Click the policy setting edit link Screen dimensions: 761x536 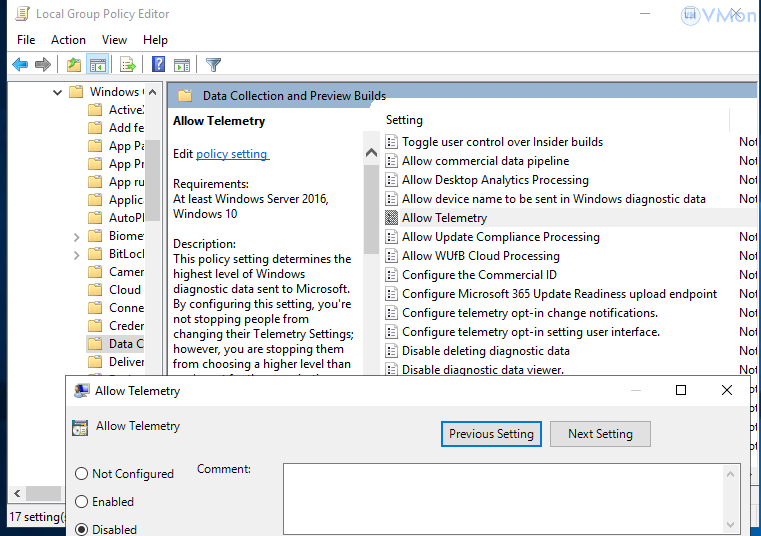[232, 154]
